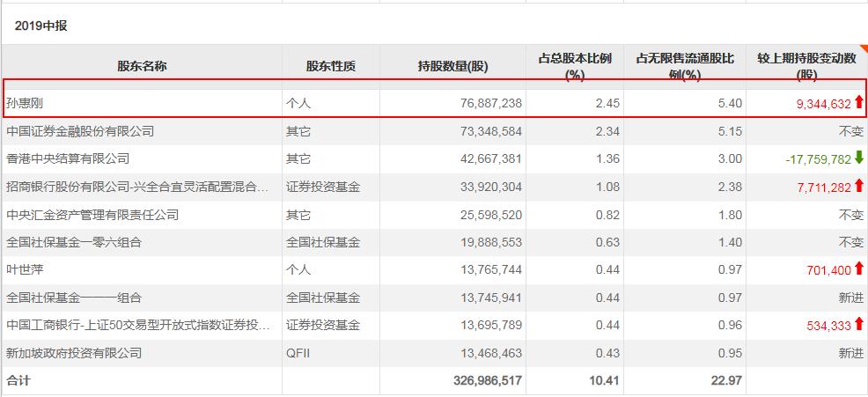Sort by 持股数量(股) column header

coord(452,66)
